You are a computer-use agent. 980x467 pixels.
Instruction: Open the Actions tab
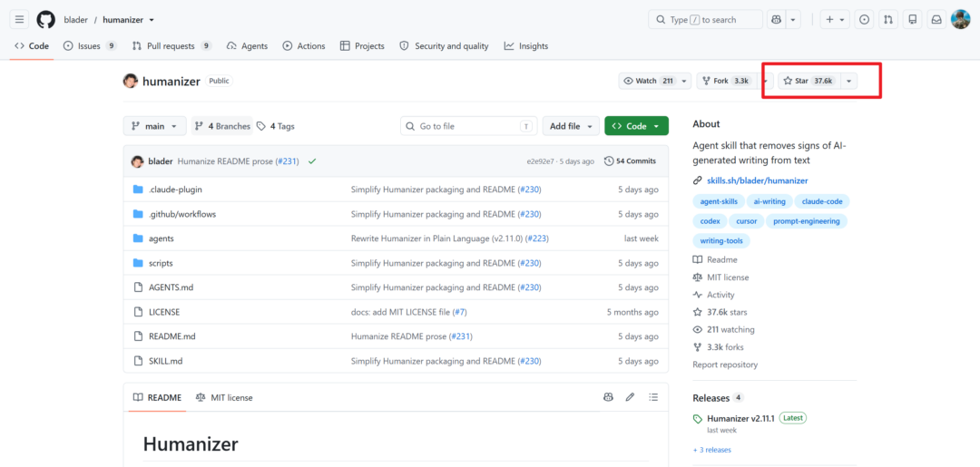tap(304, 46)
